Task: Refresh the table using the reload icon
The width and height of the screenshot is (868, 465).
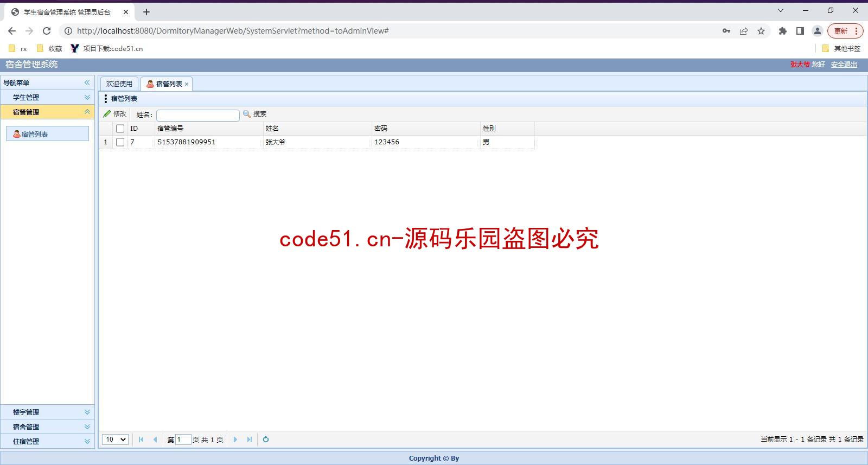Action: click(x=266, y=439)
